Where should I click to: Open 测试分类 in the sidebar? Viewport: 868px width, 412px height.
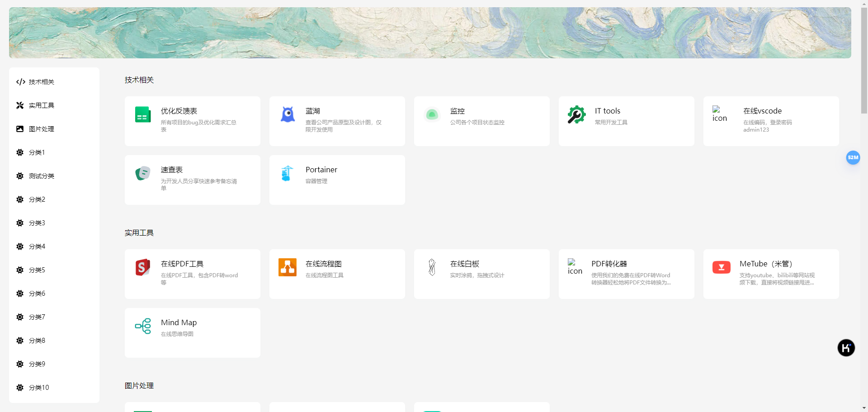[41, 176]
